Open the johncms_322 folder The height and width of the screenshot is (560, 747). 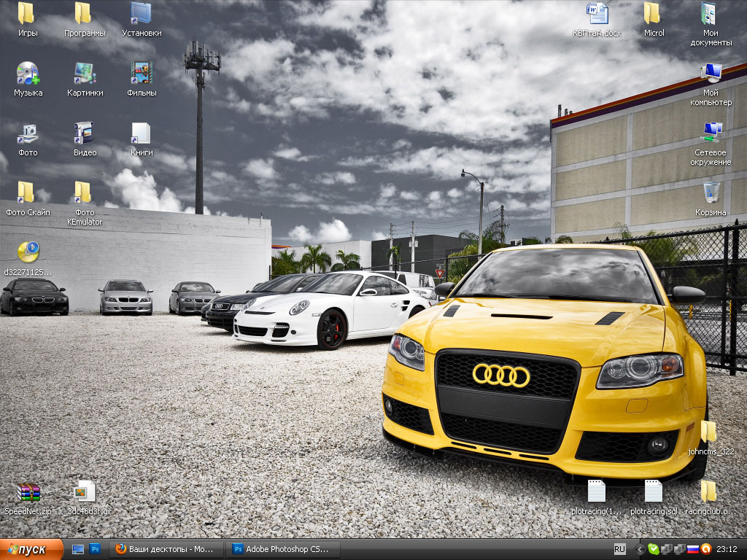pyautogui.click(x=710, y=432)
